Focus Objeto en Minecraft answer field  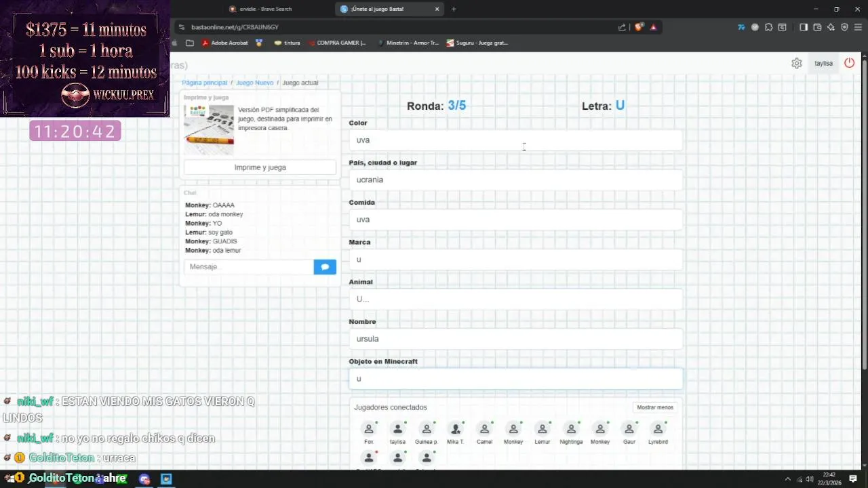[515, 379]
